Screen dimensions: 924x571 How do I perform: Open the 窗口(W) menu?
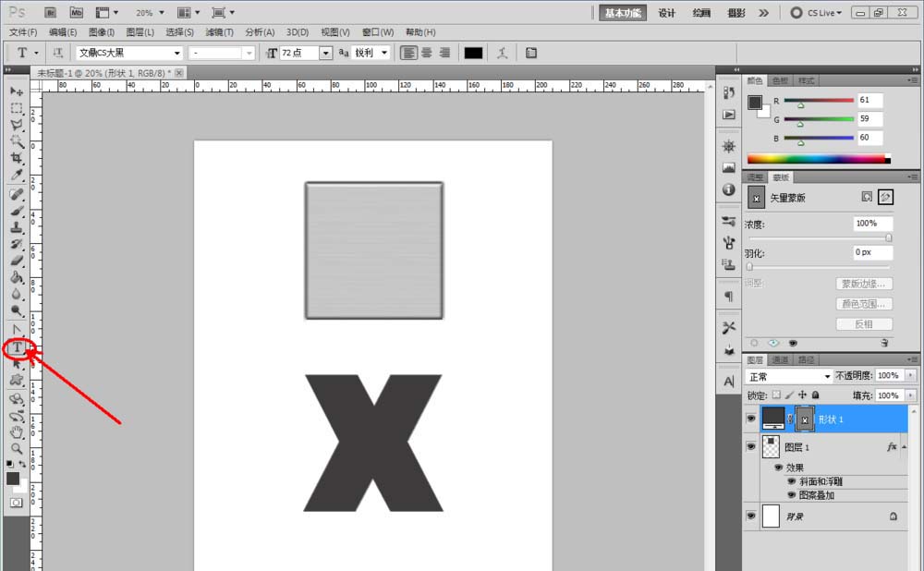(378, 32)
